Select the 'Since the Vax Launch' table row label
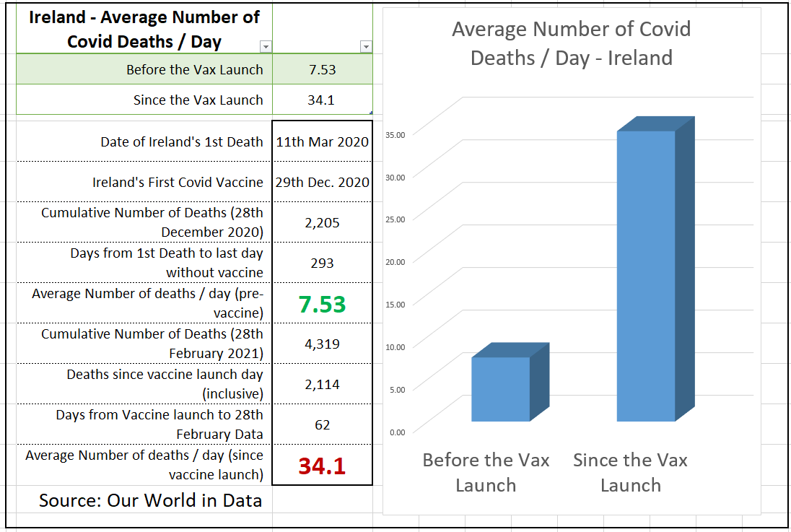Image resolution: width=791 pixels, height=532 pixels. [198, 100]
